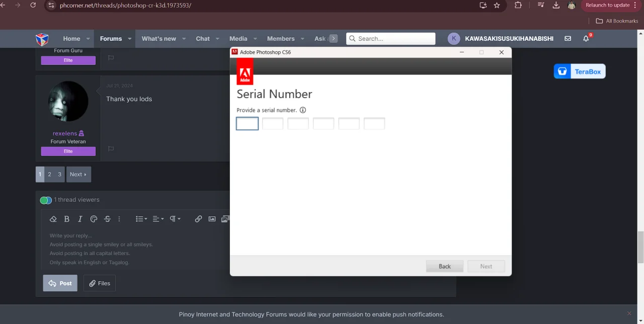Click the Elite badge under rexelens

pyautogui.click(x=68, y=151)
